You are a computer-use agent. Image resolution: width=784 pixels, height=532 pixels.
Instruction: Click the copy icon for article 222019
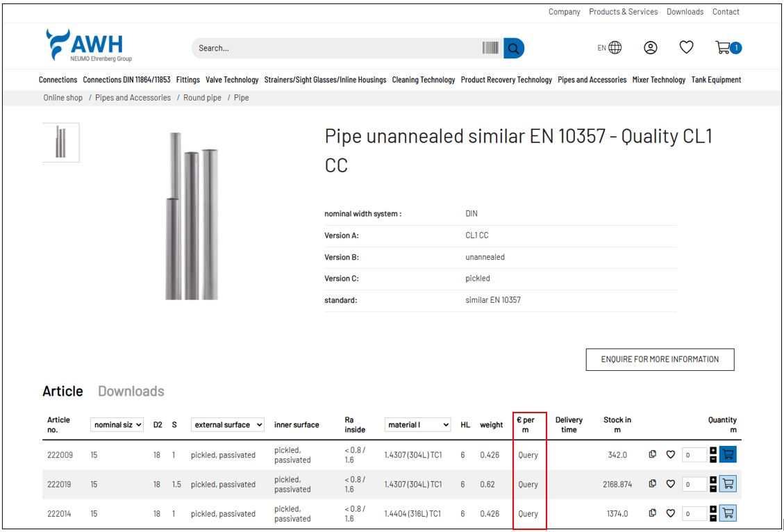(x=653, y=484)
